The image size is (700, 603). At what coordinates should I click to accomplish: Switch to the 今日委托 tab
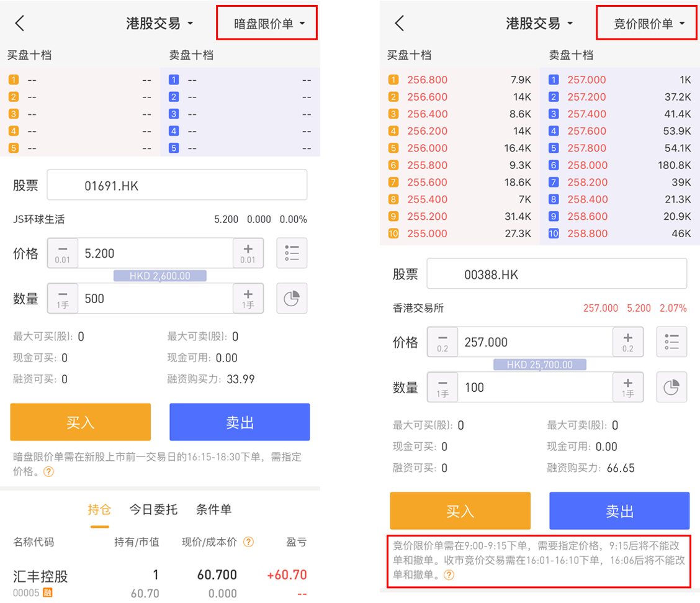coord(153,510)
